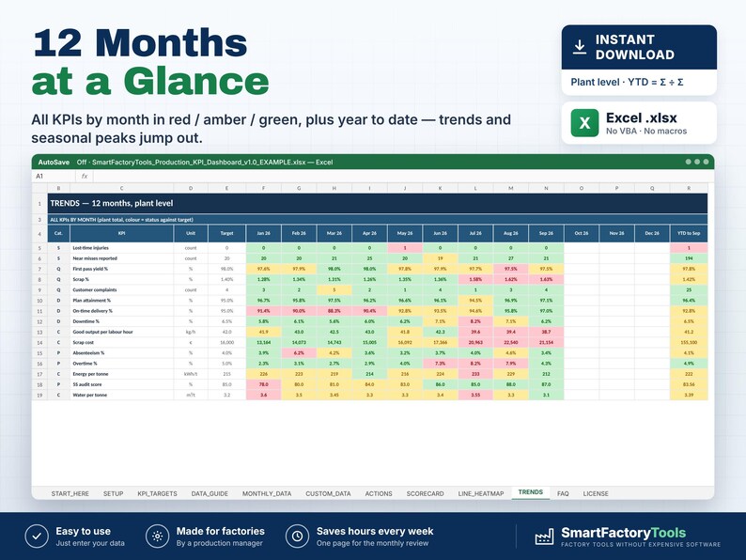Image resolution: width=746 pixels, height=560 pixels.
Task: Click the Unit header cell
Action: pos(191,233)
